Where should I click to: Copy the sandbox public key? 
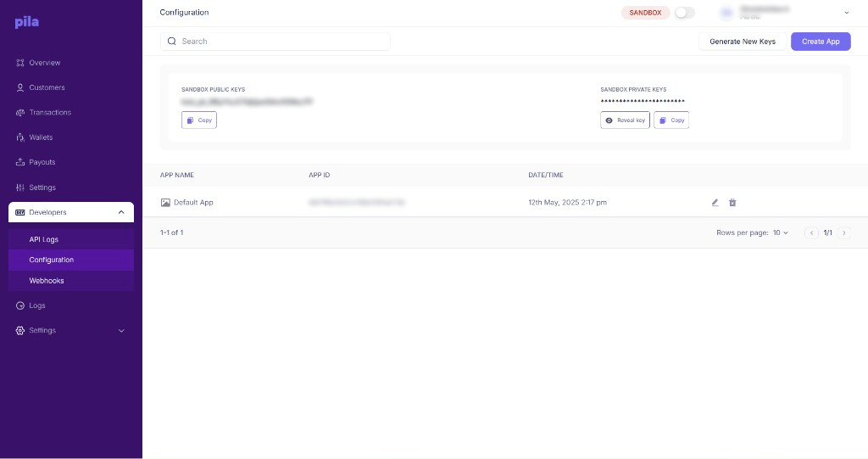(199, 120)
